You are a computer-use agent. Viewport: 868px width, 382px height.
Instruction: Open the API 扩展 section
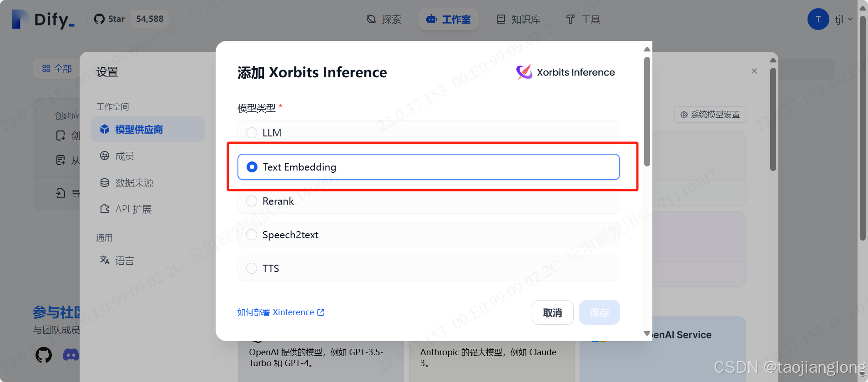[133, 209]
